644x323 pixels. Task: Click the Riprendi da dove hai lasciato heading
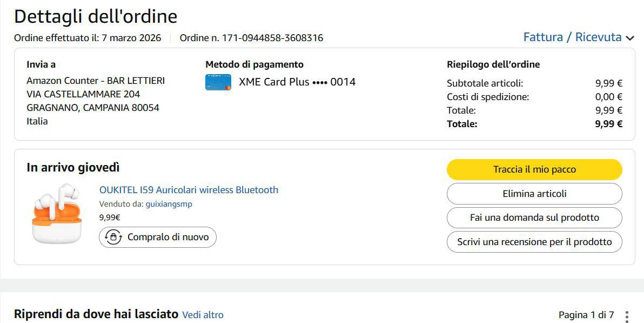pyautogui.click(x=96, y=314)
